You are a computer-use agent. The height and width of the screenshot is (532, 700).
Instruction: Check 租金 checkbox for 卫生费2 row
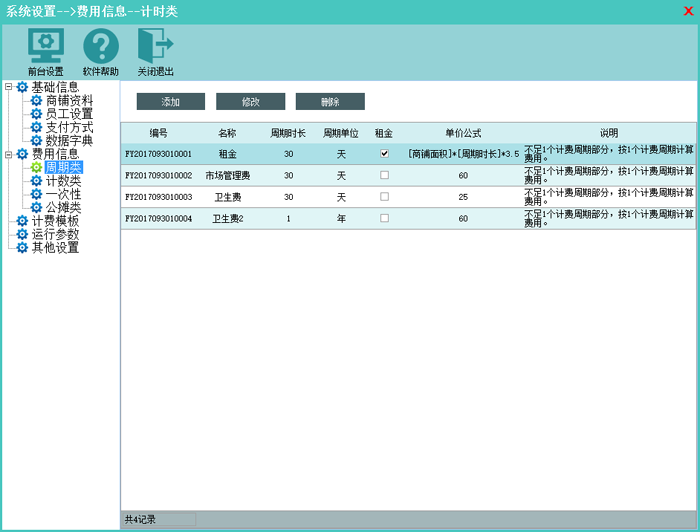tap(384, 218)
